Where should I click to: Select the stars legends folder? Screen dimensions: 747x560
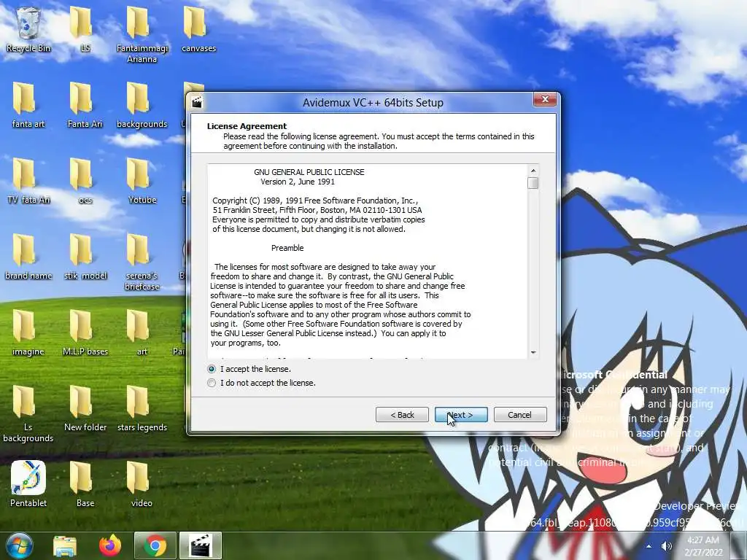click(142, 408)
